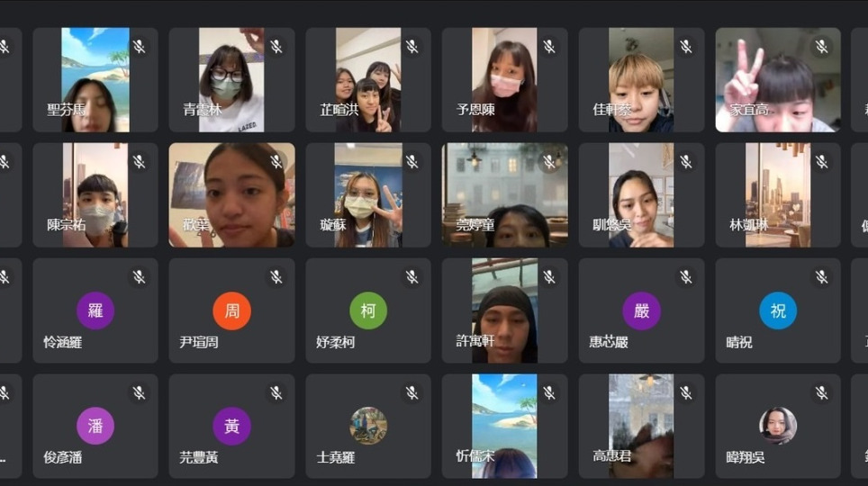Click muted mic icon on 陳宗祐 tile
The image size is (868, 486).
point(139,162)
